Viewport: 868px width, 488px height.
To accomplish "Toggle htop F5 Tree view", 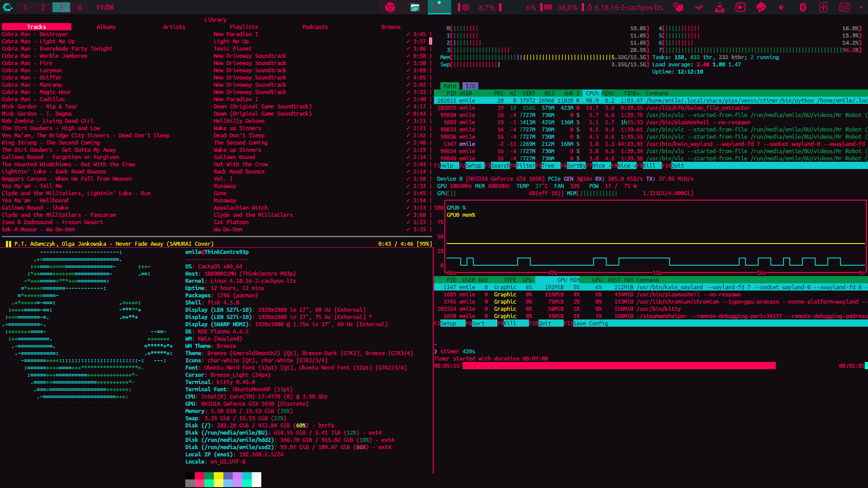I will (547, 166).
